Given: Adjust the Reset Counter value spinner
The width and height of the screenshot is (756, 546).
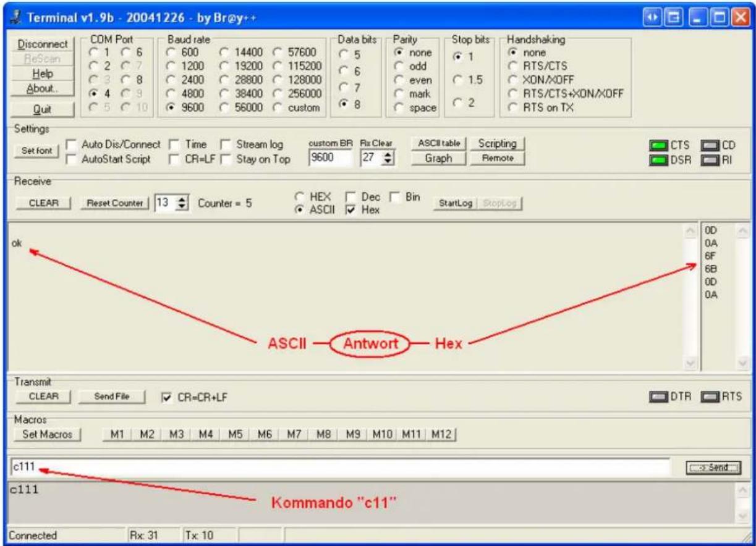Looking at the screenshot, I should (x=183, y=203).
